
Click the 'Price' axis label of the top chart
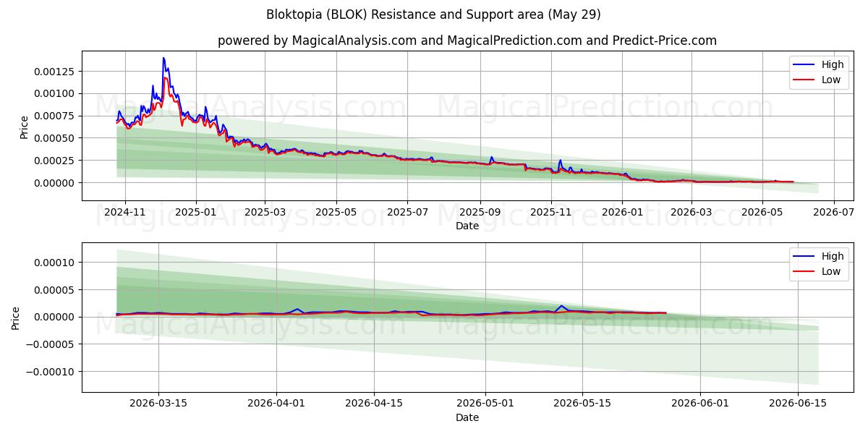point(24,127)
